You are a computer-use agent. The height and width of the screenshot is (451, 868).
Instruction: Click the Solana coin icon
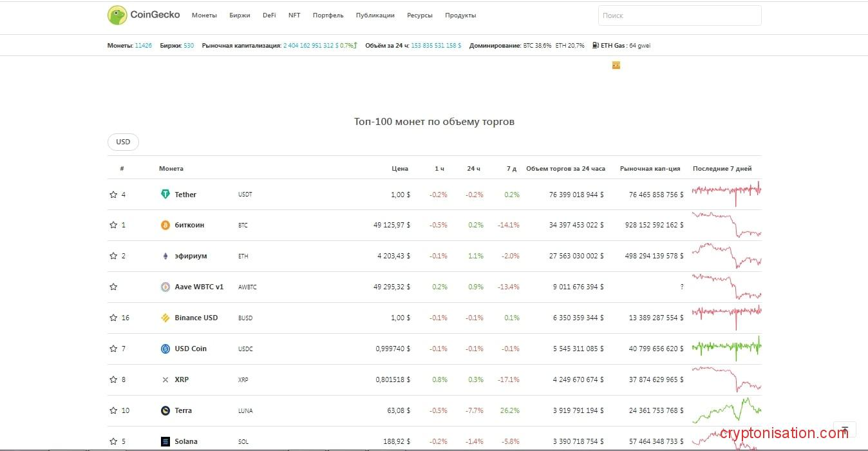(x=165, y=442)
